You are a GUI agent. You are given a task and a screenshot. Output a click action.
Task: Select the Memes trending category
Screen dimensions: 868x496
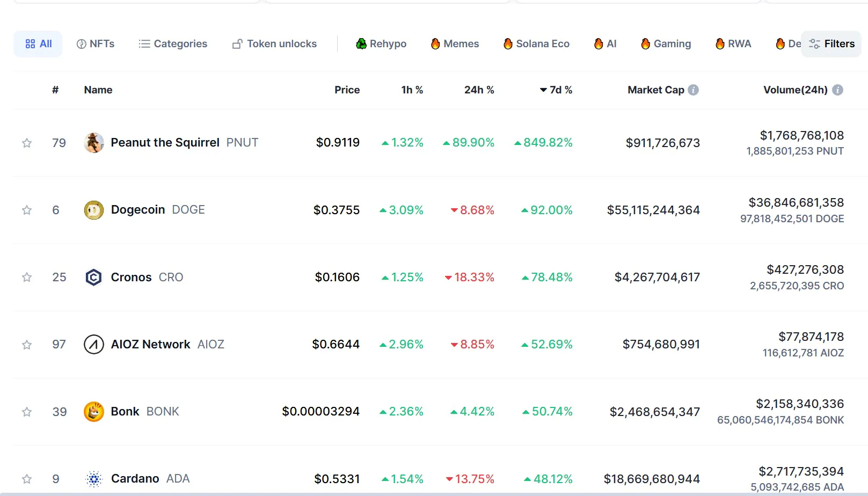455,44
